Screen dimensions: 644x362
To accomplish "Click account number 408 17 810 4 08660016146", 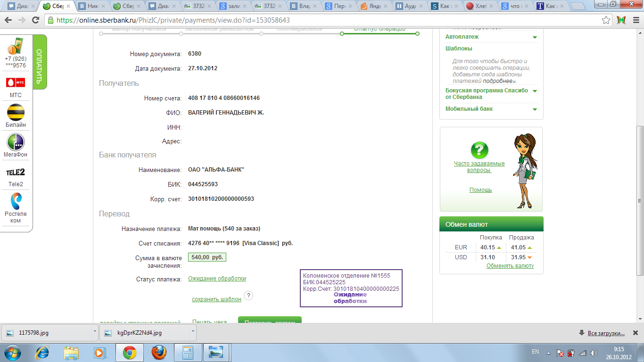I will 224,98.
